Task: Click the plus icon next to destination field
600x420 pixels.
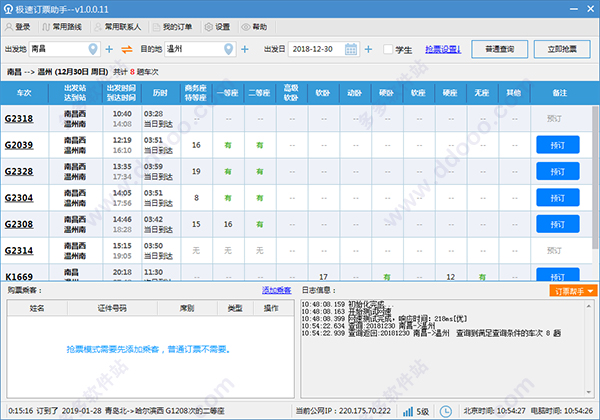Action: click(x=245, y=49)
